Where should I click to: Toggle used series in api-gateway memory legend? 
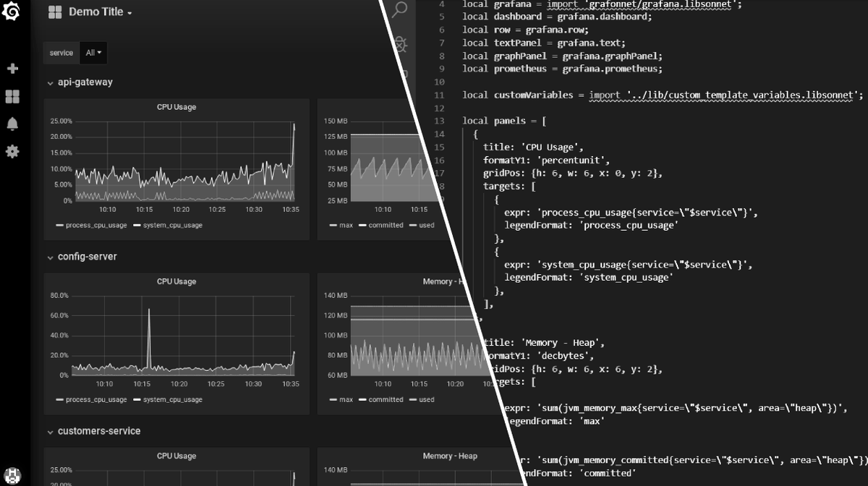pyautogui.click(x=427, y=225)
